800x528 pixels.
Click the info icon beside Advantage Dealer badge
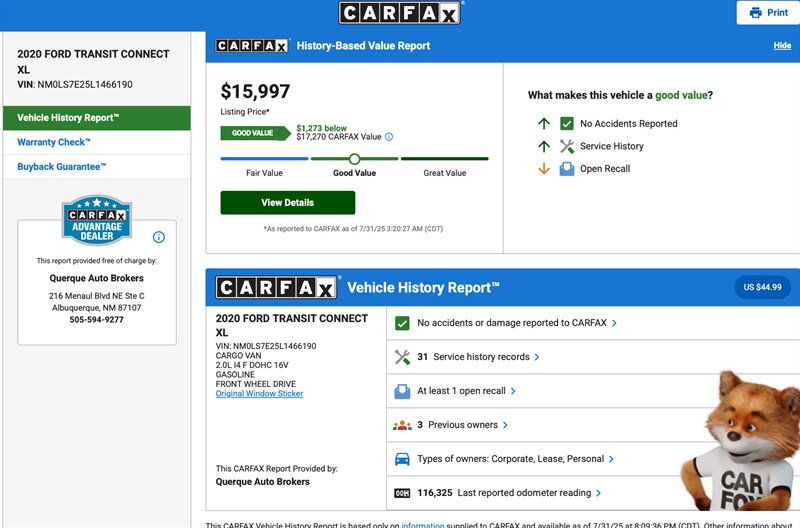click(x=158, y=237)
